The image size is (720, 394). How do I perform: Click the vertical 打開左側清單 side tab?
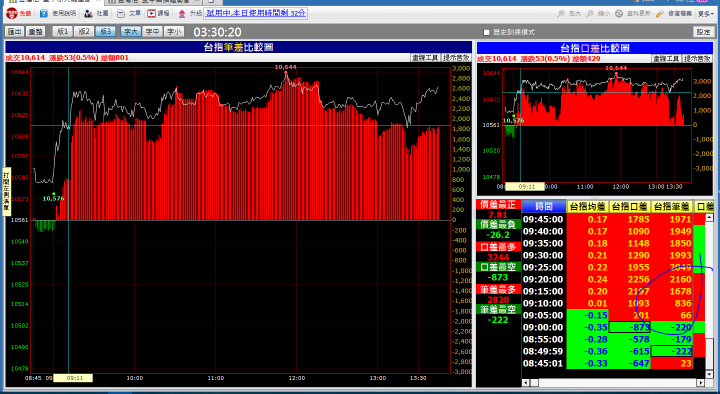[6, 191]
